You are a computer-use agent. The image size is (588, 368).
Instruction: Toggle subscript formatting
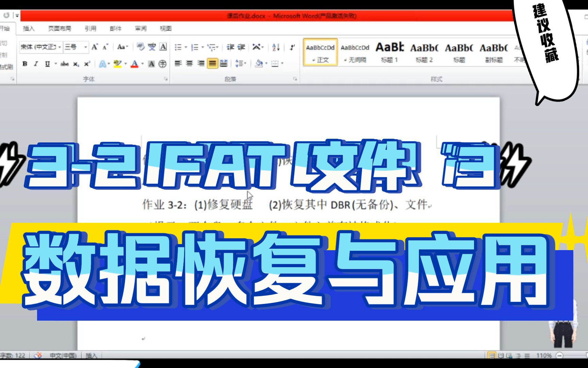[x=76, y=64]
